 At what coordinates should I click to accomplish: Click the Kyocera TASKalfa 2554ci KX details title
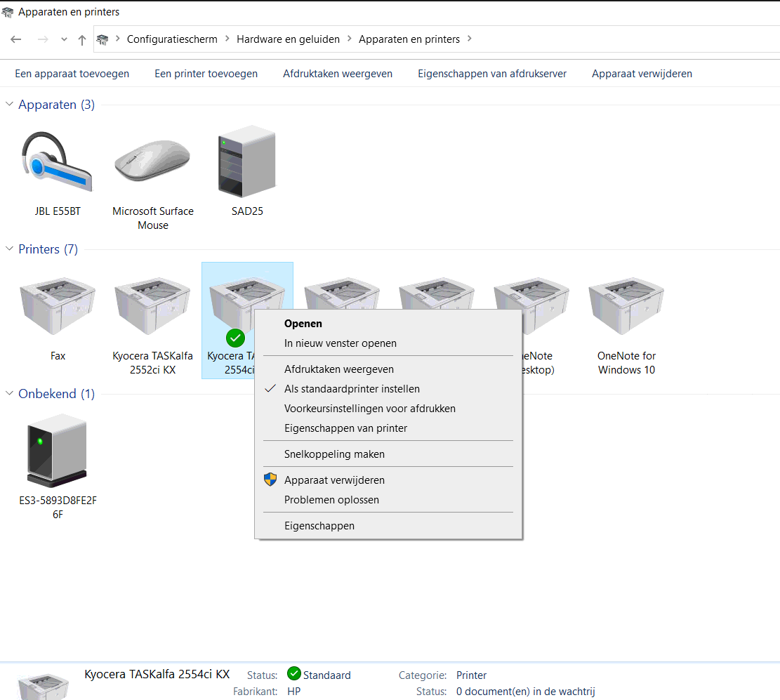tap(157, 674)
